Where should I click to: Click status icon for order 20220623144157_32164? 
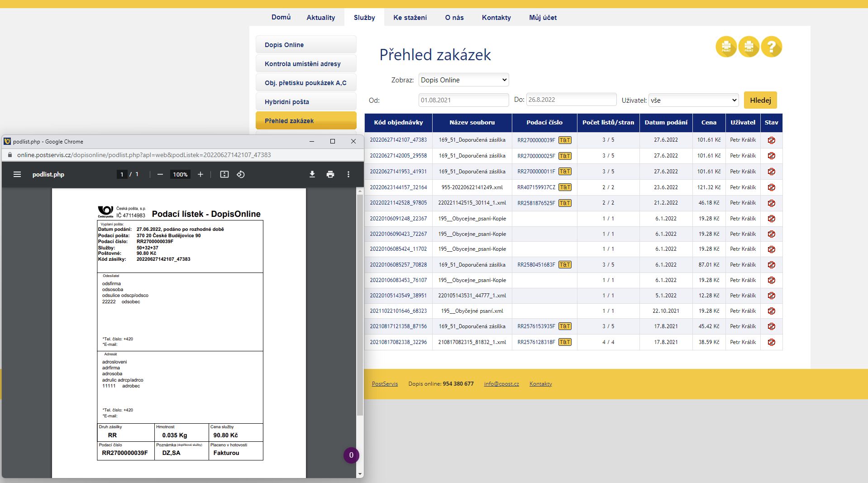point(772,187)
